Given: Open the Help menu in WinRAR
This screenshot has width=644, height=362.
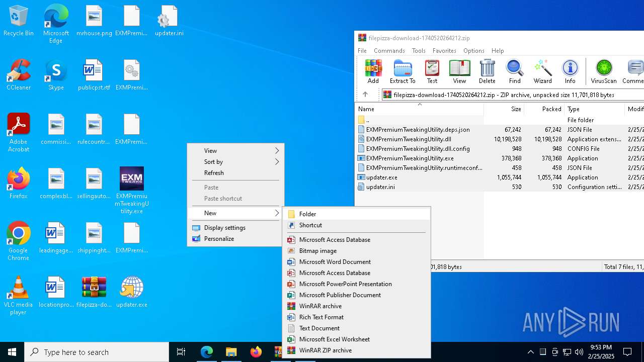Looking at the screenshot, I should 498,51.
